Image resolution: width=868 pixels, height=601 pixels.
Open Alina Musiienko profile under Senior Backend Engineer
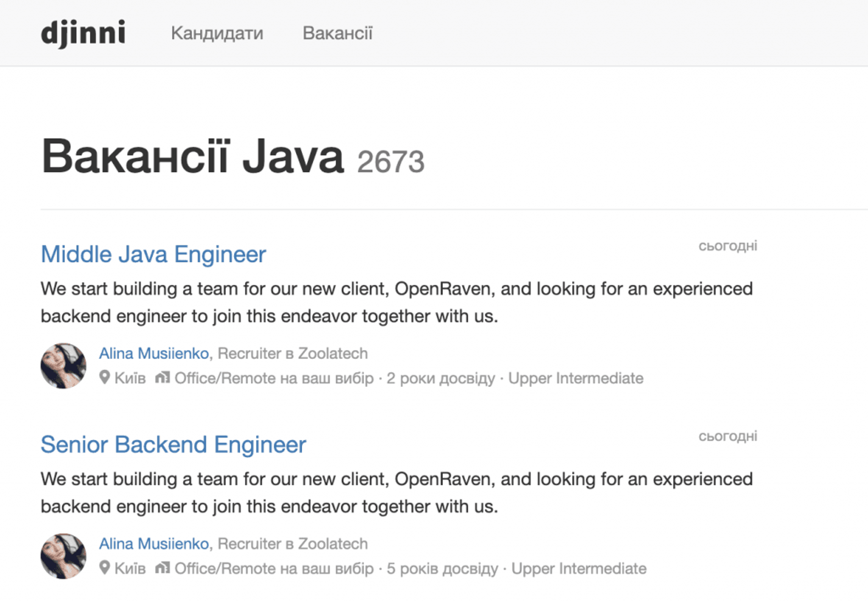(x=154, y=543)
